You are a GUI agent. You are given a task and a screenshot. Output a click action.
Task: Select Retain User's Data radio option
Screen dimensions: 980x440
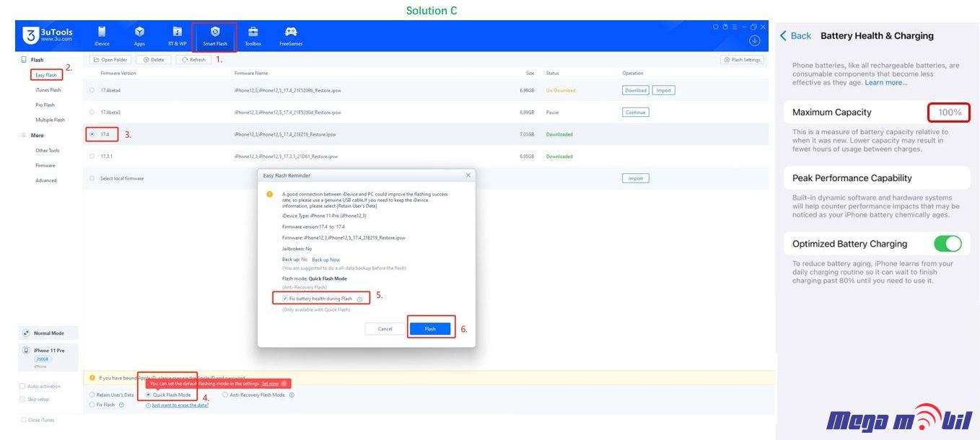[x=92, y=395]
